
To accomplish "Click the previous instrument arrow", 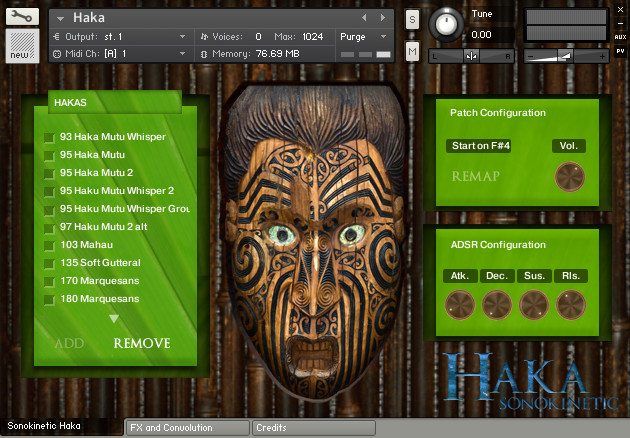I will click(364, 18).
